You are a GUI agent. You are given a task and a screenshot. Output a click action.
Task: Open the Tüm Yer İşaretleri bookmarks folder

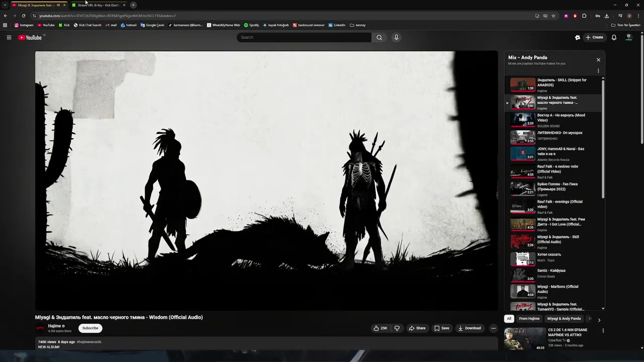[625, 25]
